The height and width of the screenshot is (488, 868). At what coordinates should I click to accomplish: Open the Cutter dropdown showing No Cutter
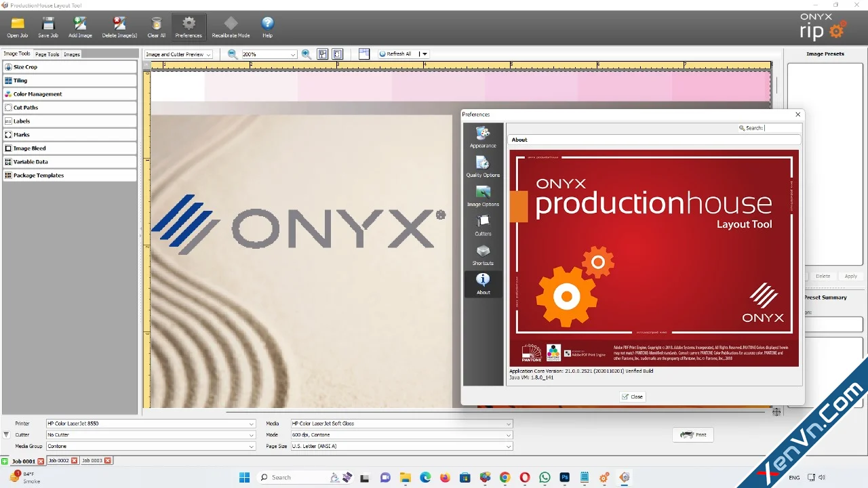[151, 435]
